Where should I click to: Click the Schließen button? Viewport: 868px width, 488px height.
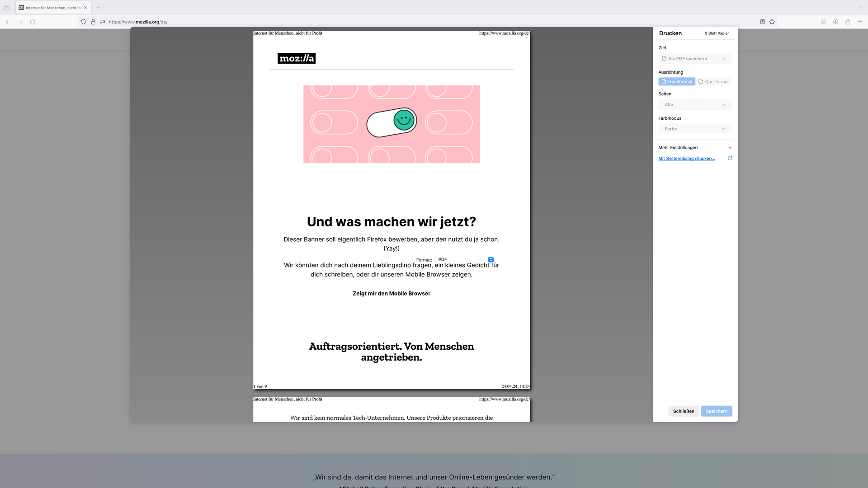coord(684,411)
